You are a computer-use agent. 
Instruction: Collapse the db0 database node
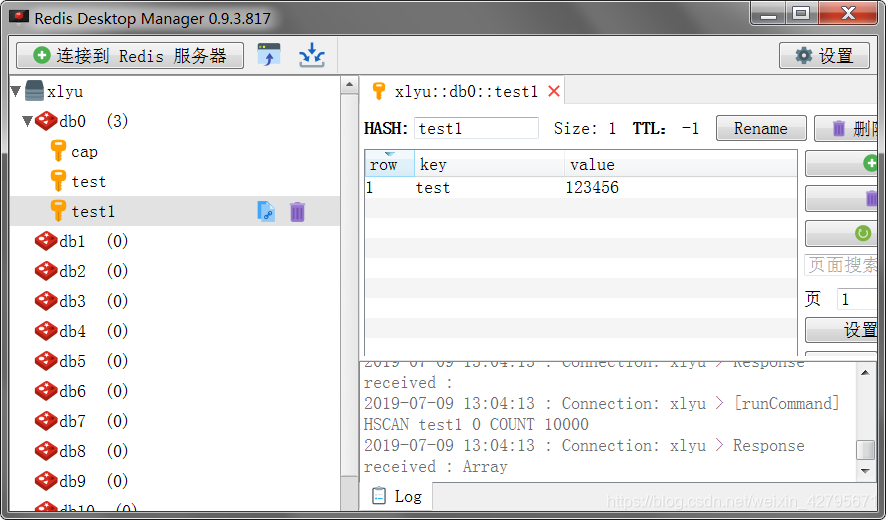tap(27, 121)
